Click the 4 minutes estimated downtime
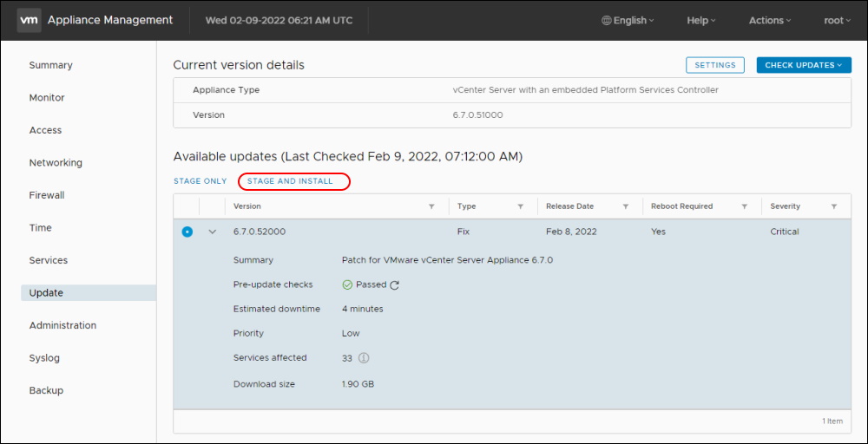Screen dimensions: 868x444 (x=363, y=309)
